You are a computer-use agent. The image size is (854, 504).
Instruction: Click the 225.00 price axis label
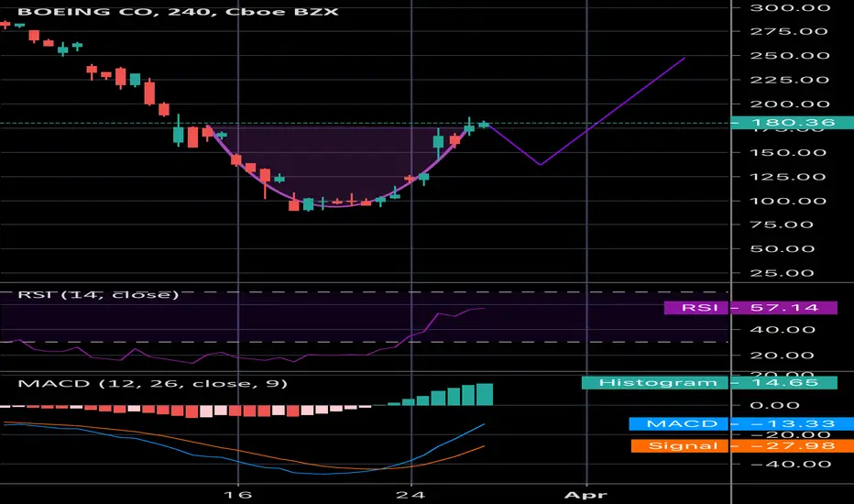click(789, 80)
